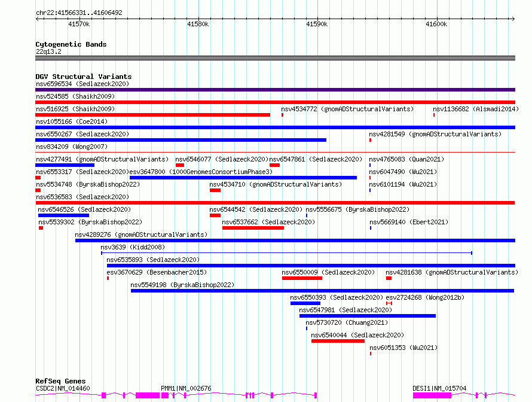Select the purple nsv6596534 variant bar
532x402 pixels.
(x=275, y=90)
